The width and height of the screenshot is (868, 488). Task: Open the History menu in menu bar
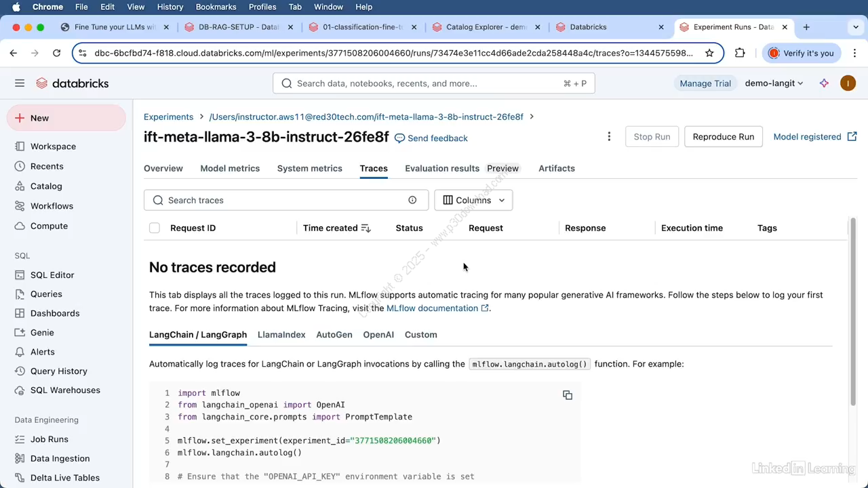(x=170, y=7)
